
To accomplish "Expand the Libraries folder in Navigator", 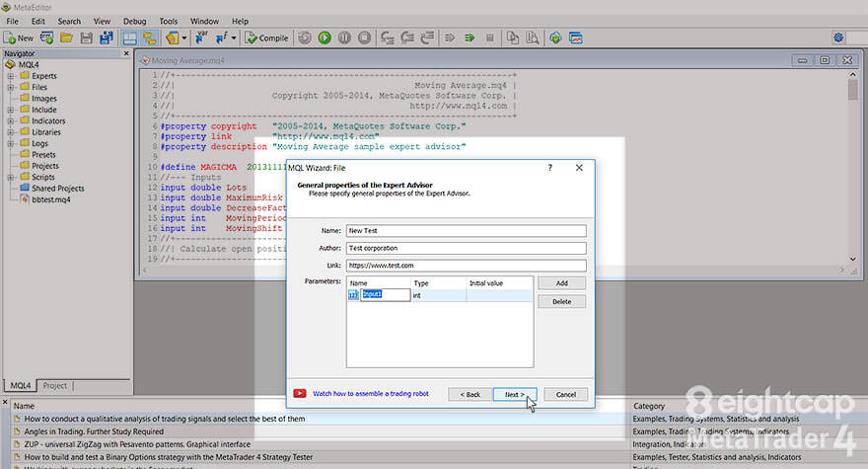I will [x=11, y=132].
